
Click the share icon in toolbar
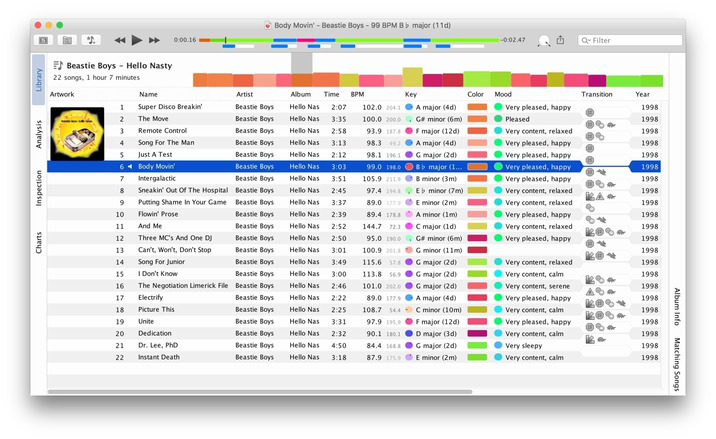click(561, 40)
